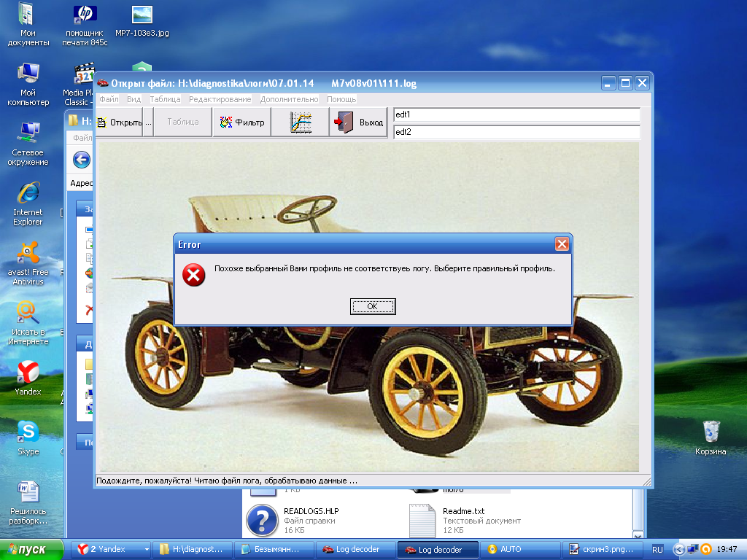Viewport: 747px width, 560px height.
Task: Click into the edt2 input field
Action: point(517,132)
